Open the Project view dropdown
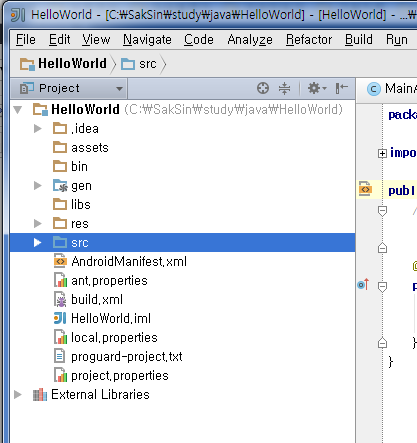This screenshot has height=443, width=417. point(69,88)
